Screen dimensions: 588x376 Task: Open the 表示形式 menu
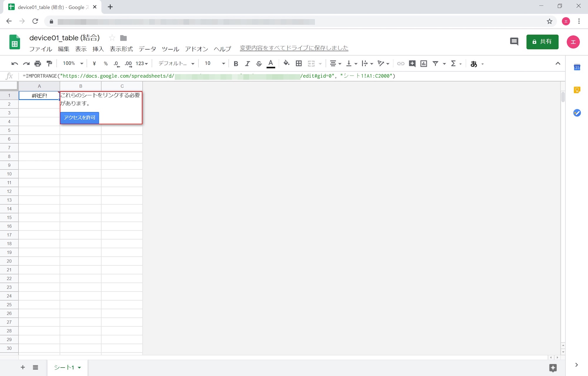pyautogui.click(x=121, y=49)
